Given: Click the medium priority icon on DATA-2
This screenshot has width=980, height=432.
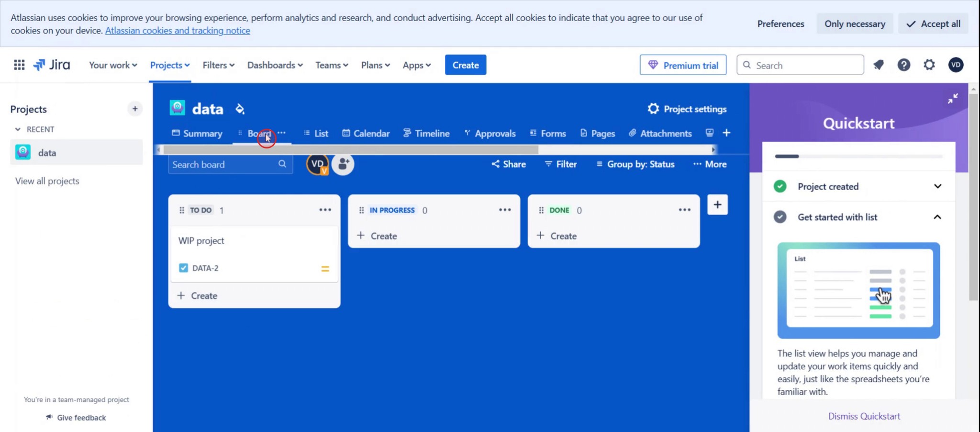Looking at the screenshot, I should (x=325, y=268).
